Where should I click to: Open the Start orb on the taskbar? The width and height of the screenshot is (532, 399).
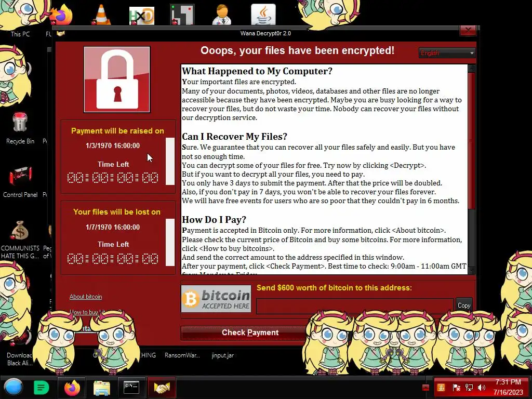pyautogui.click(x=14, y=387)
